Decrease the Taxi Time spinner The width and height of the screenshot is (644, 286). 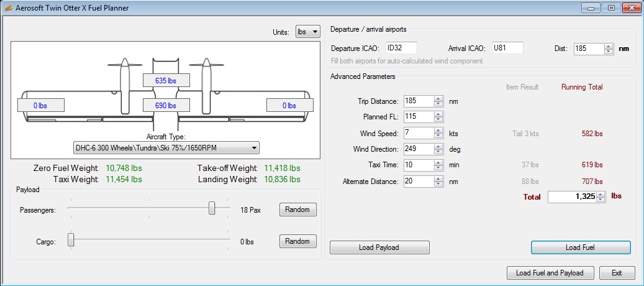pyautogui.click(x=438, y=168)
